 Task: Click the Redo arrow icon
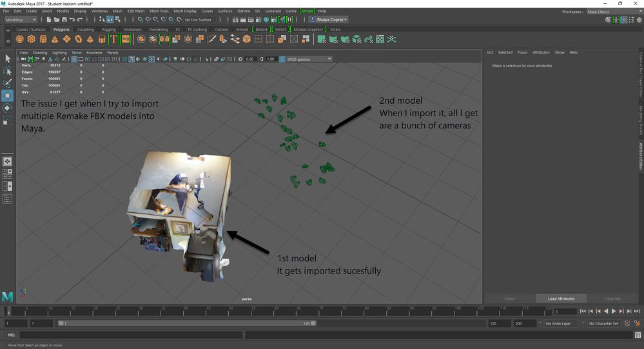click(80, 19)
